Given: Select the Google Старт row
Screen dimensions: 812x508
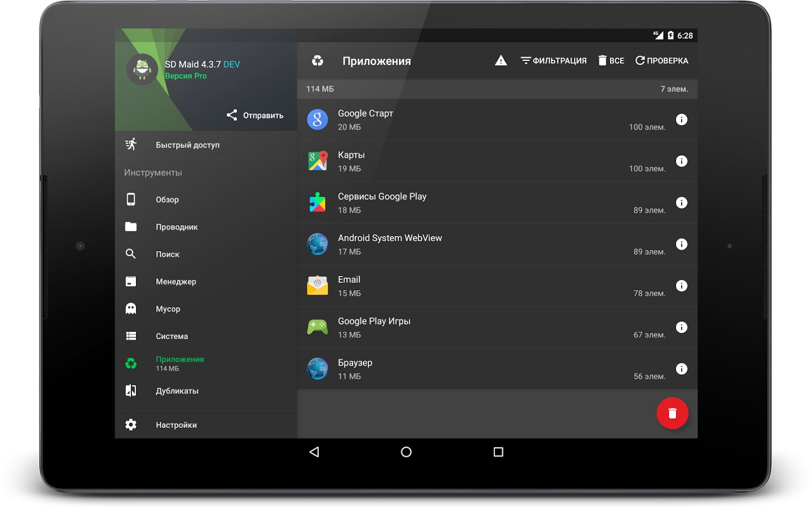Looking at the screenshot, I should pyautogui.click(x=497, y=120).
